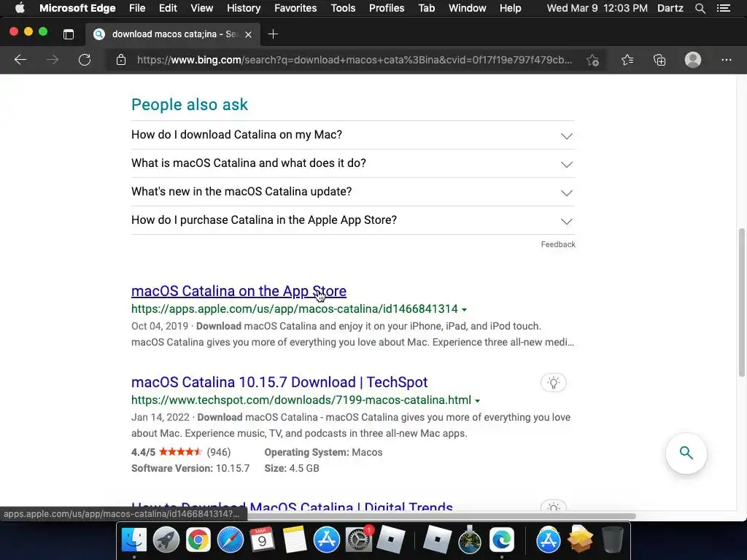Viewport: 747px width, 560px height.
Task: Open the tab actions menu icon
Action: [x=69, y=34]
